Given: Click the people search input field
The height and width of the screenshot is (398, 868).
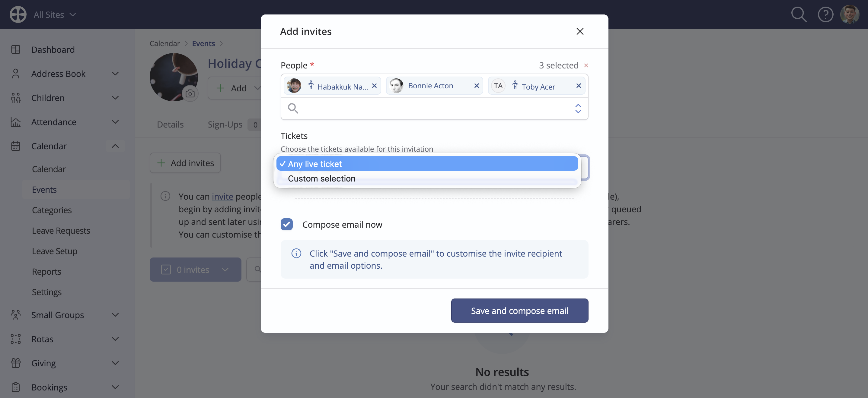Looking at the screenshot, I should 434,109.
